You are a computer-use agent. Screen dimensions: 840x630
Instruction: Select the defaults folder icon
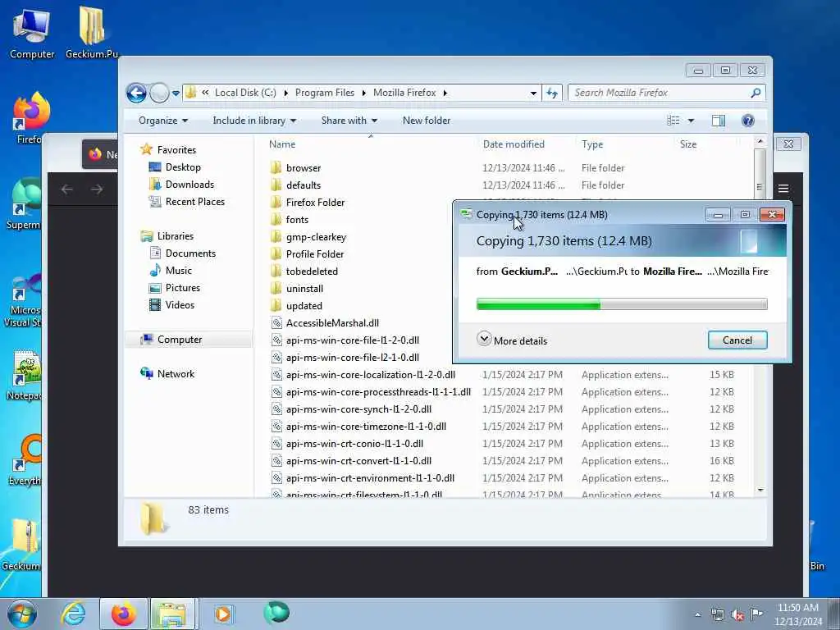click(x=276, y=185)
